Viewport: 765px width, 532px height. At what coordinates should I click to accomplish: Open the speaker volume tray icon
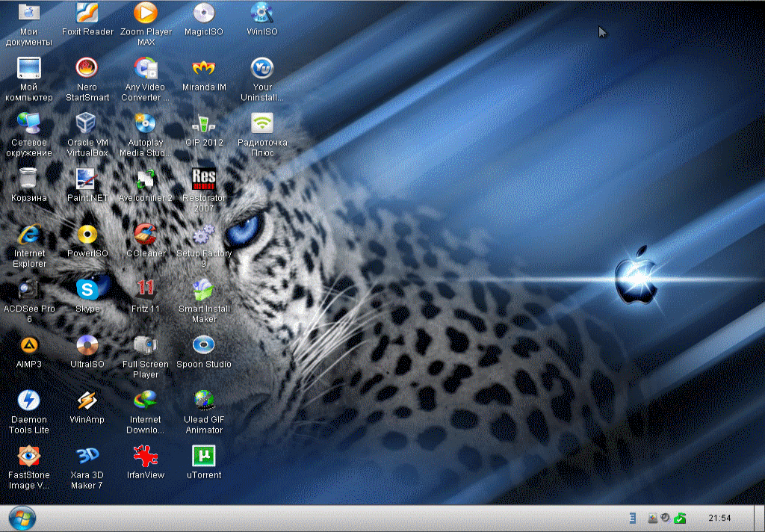(x=666, y=518)
